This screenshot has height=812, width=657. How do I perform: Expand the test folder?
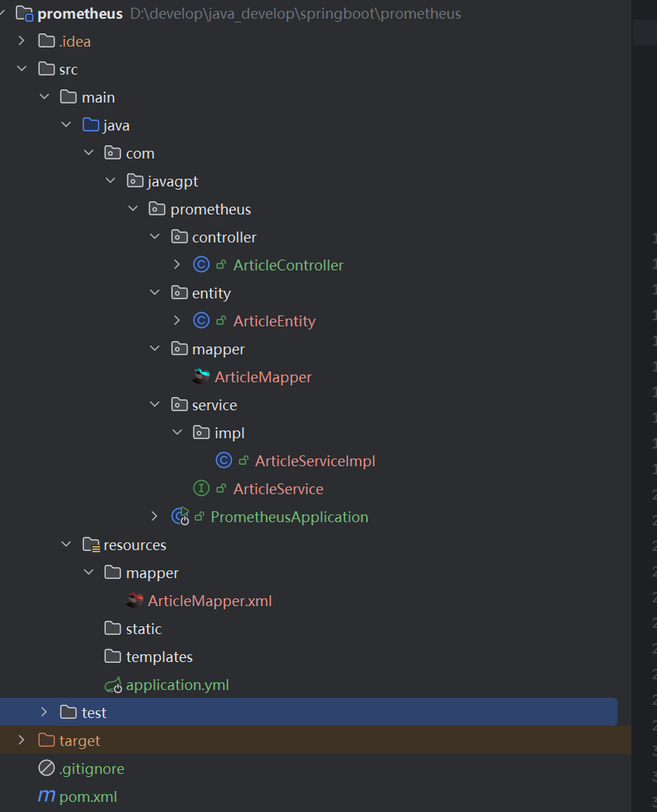point(44,712)
